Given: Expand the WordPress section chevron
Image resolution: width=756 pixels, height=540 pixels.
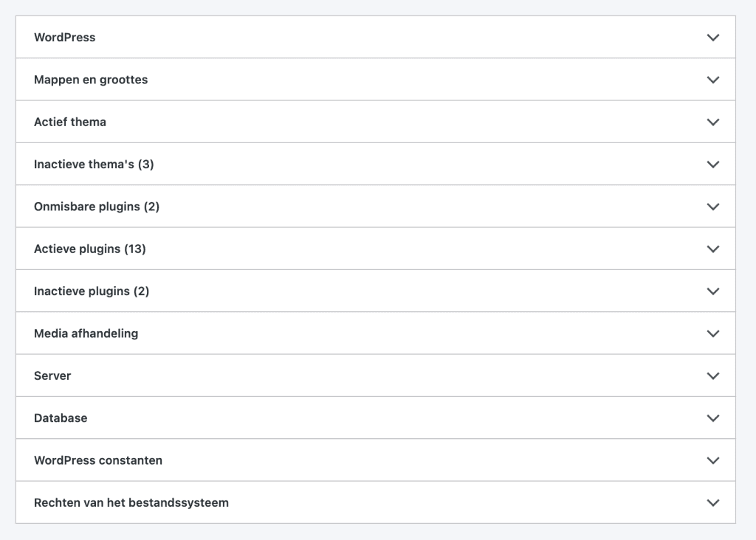Looking at the screenshot, I should [712, 38].
